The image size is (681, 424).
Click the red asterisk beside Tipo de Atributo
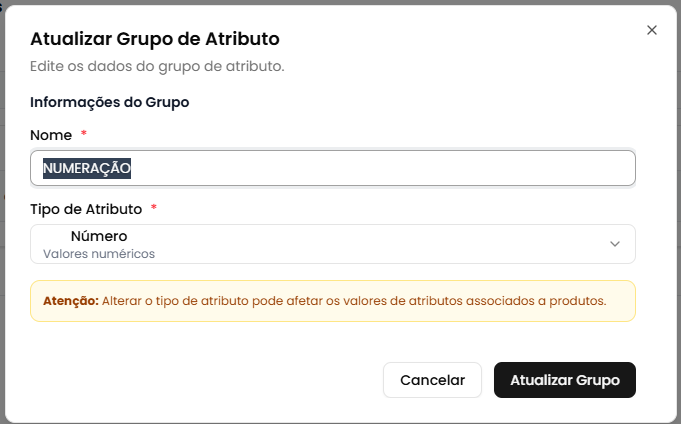pyautogui.click(x=154, y=209)
